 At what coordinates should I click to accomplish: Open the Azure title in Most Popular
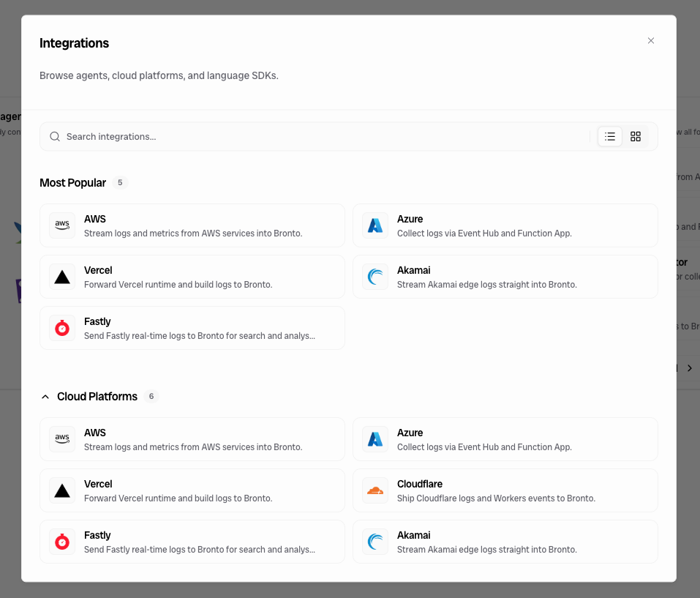(410, 220)
